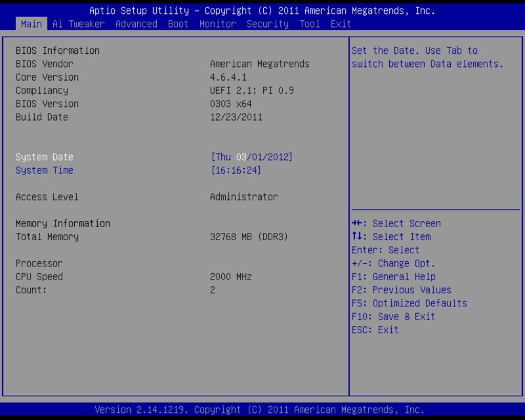Click the F5: Optimized Defaults hint
This screenshot has width=525, height=420.
coord(409,303)
